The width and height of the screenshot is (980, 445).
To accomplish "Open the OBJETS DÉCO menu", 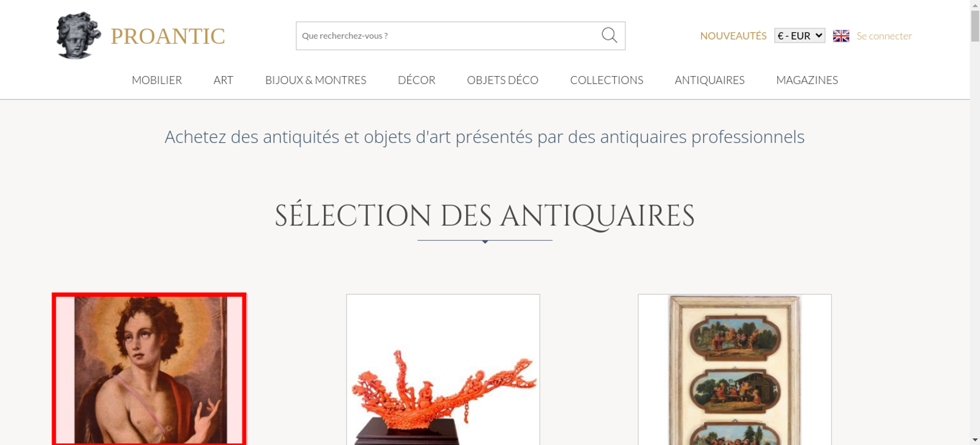I will [x=502, y=80].
